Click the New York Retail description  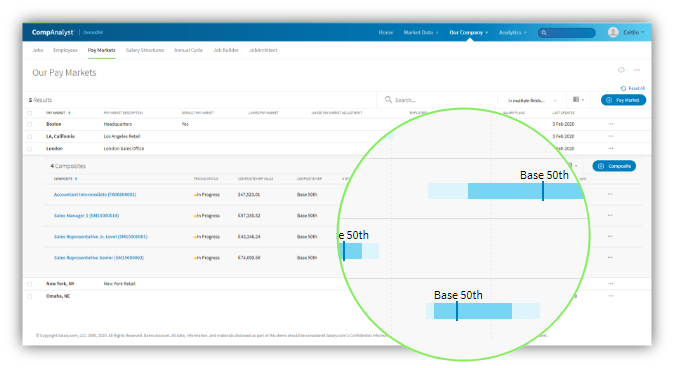click(119, 284)
